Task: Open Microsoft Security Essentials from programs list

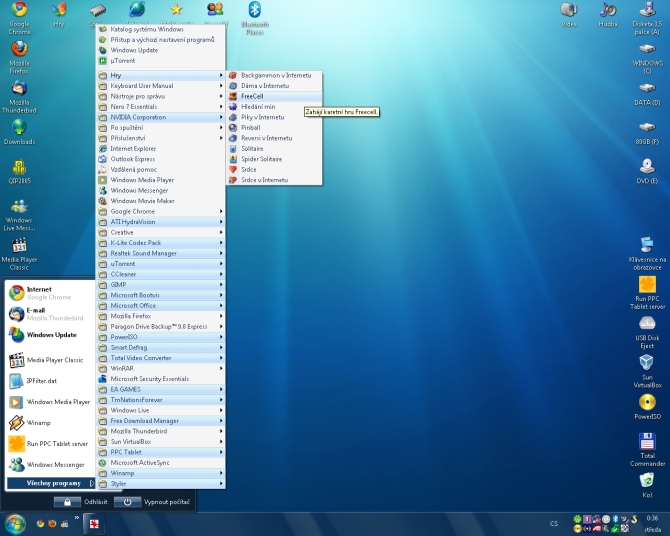Action: (x=149, y=379)
